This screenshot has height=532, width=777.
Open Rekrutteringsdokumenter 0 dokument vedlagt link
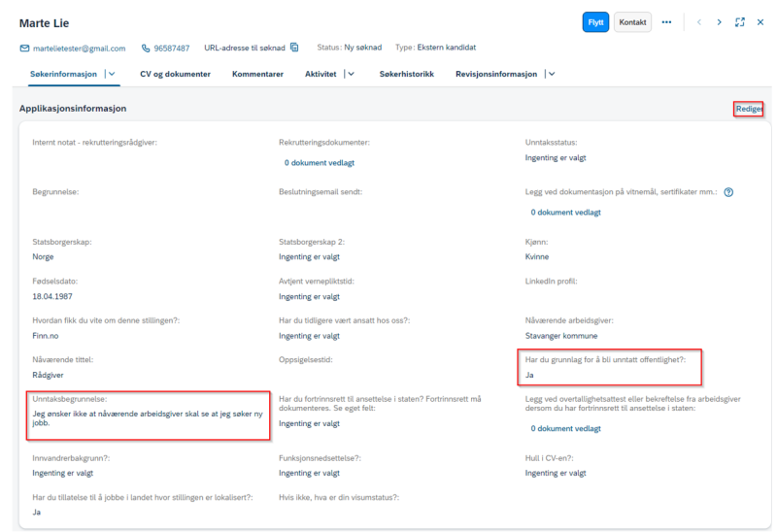tap(320, 163)
